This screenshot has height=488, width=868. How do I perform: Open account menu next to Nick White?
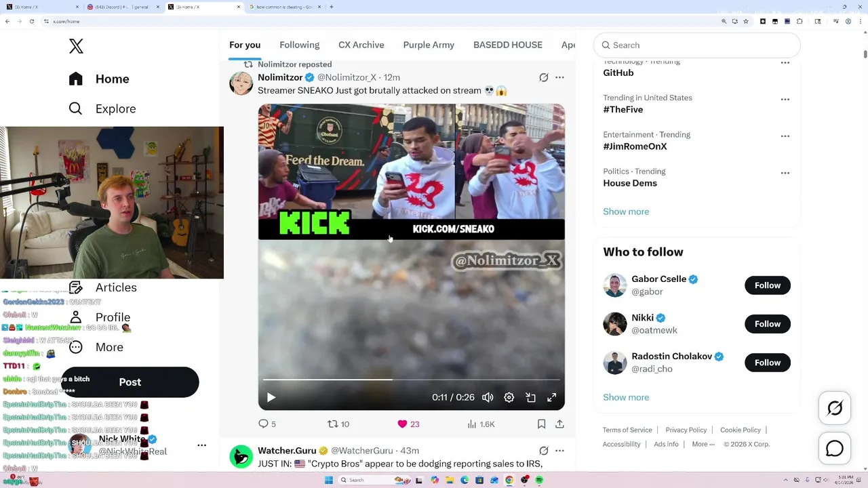(201, 445)
